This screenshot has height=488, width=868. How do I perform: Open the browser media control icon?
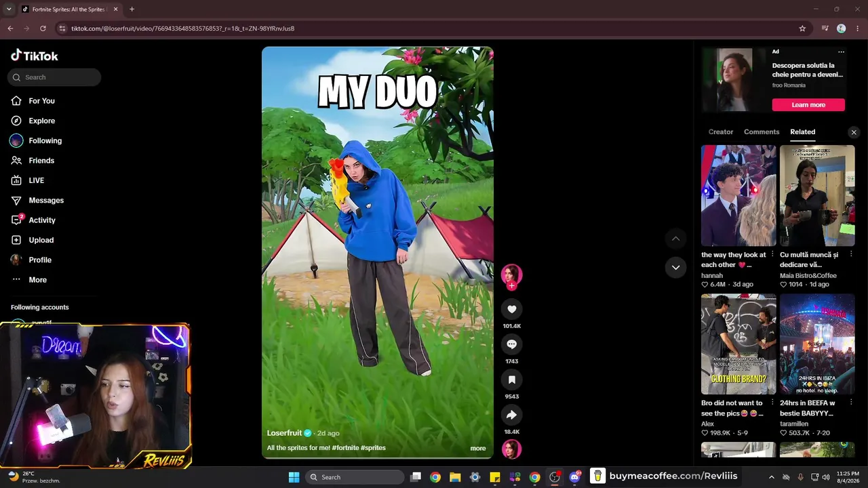point(825,28)
